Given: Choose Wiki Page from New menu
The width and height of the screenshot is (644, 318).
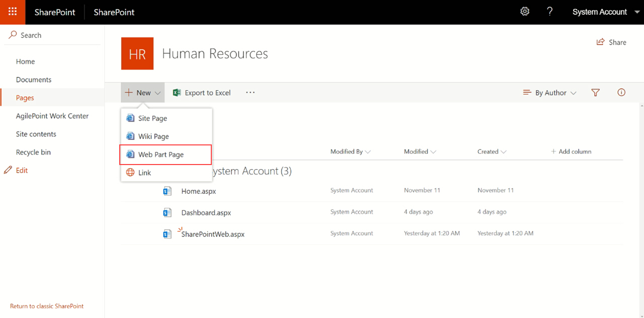Looking at the screenshot, I should coord(167,136).
